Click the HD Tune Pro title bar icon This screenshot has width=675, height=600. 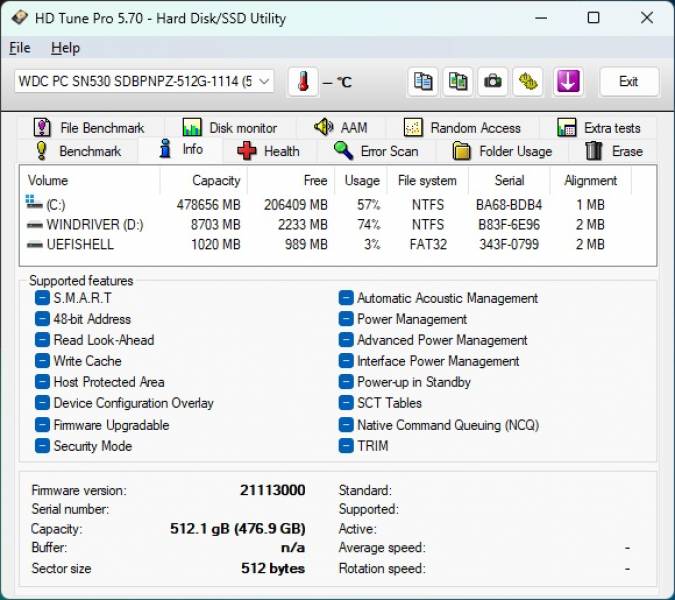[x=19, y=18]
